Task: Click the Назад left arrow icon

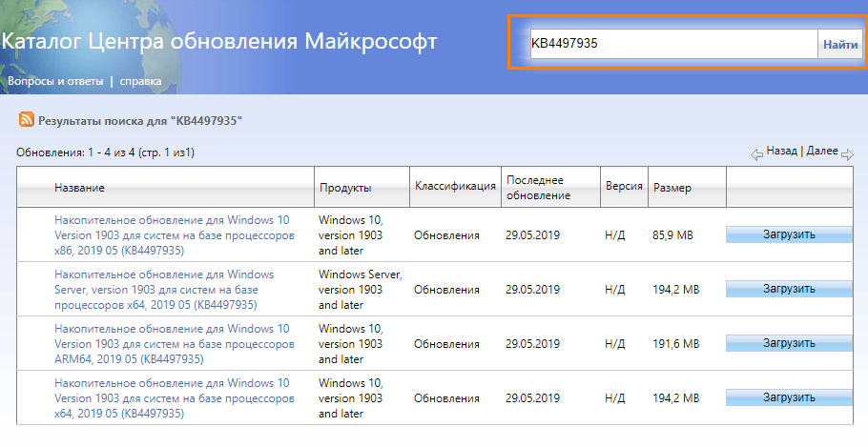Action: [756, 154]
